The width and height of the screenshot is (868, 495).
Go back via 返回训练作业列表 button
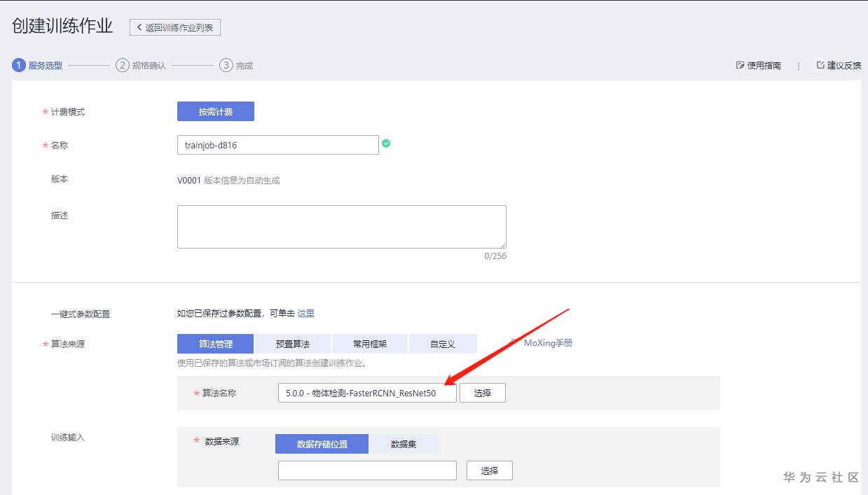pyautogui.click(x=175, y=27)
